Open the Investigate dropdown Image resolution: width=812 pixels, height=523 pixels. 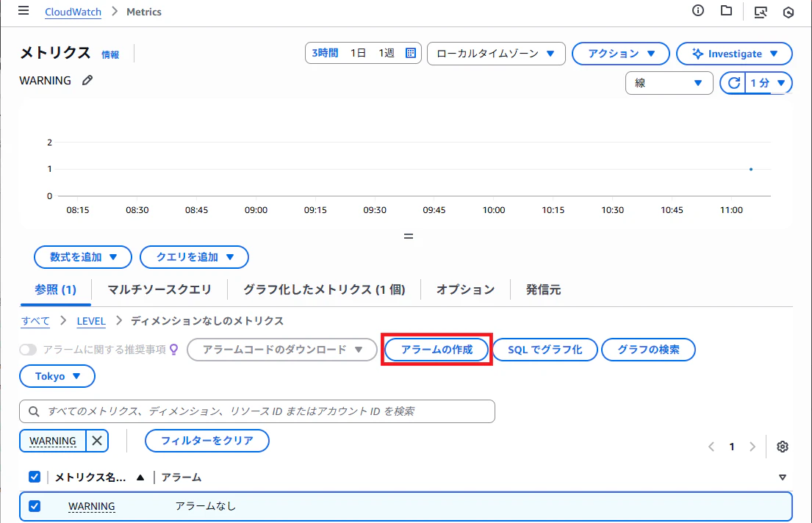734,54
